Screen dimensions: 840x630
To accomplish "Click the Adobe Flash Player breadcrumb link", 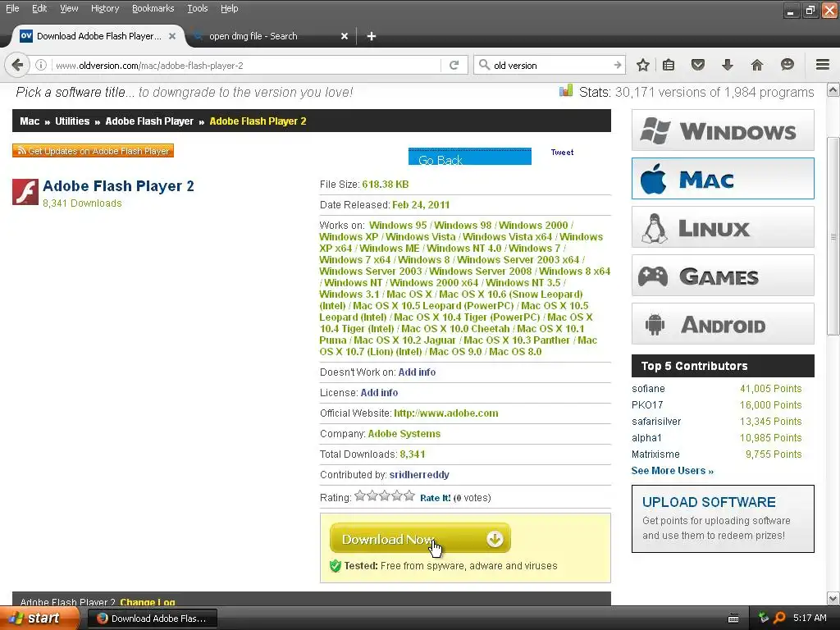I will coord(149,121).
